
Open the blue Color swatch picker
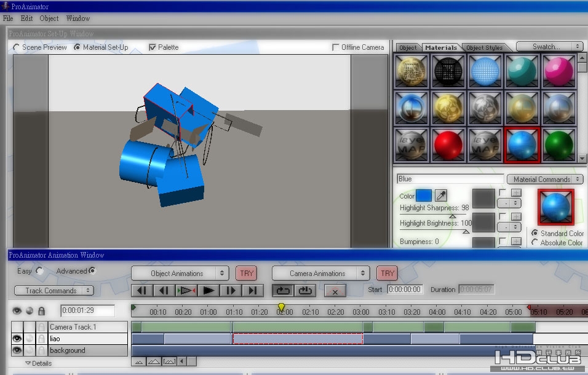click(424, 195)
